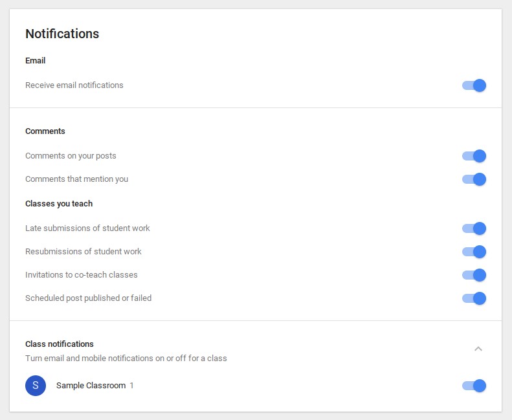The image size is (512, 420).
Task: Click the Class notifications heading
Action: pos(60,344)
